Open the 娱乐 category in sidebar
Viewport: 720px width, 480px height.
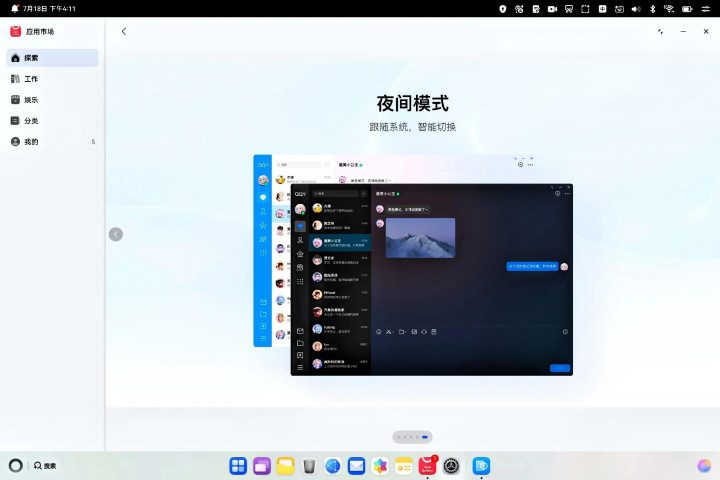pyautogui.click(x=52, y=100)
